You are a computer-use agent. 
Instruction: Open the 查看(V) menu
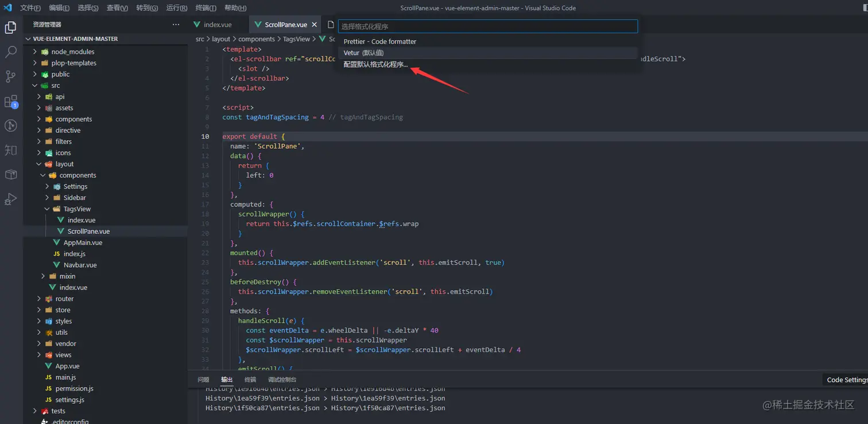click(117, 8)
